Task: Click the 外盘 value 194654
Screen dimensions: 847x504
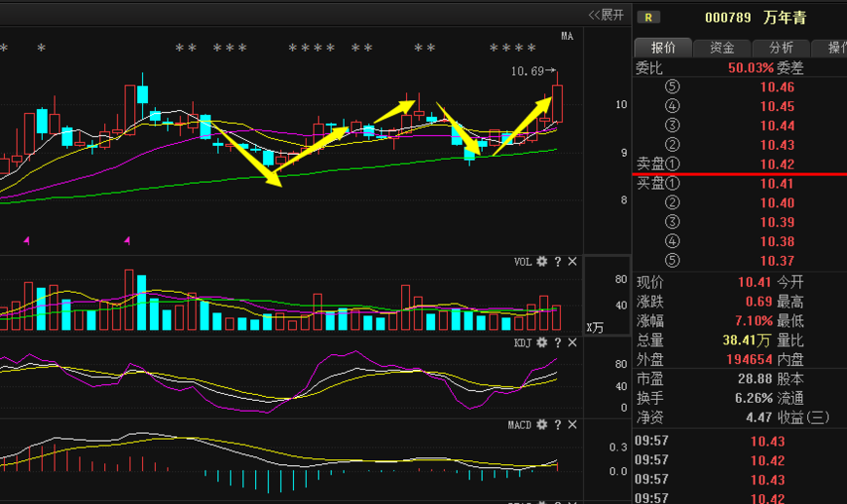Action: (750, 359)
